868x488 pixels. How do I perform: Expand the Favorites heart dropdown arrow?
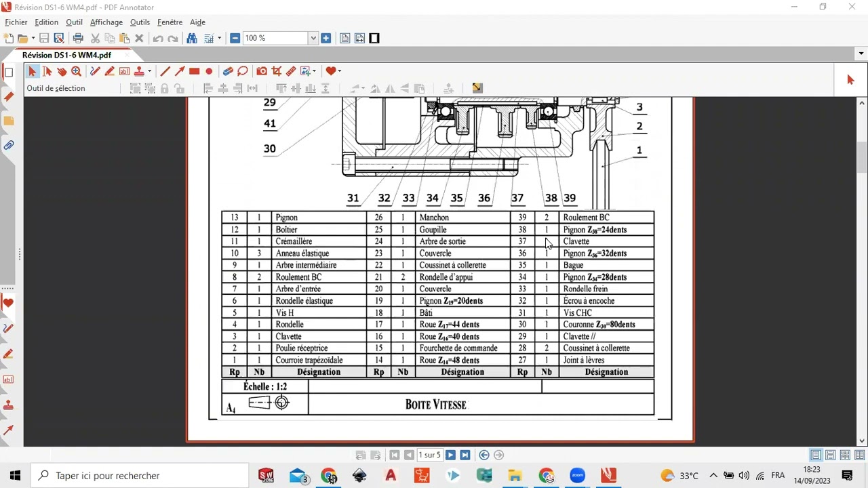point(339,71)
